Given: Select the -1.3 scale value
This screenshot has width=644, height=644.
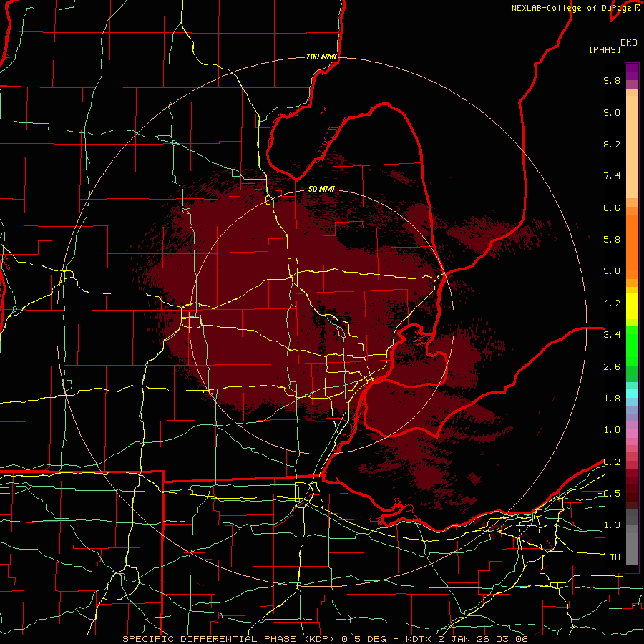Looking at the screenshot, I should click(x=609, y=525).
